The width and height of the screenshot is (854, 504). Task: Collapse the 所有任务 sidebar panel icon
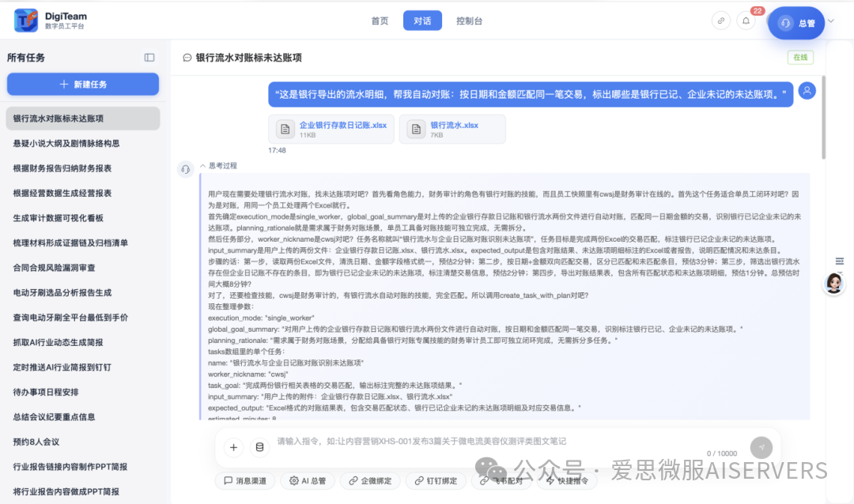click(x=149, y=58)
